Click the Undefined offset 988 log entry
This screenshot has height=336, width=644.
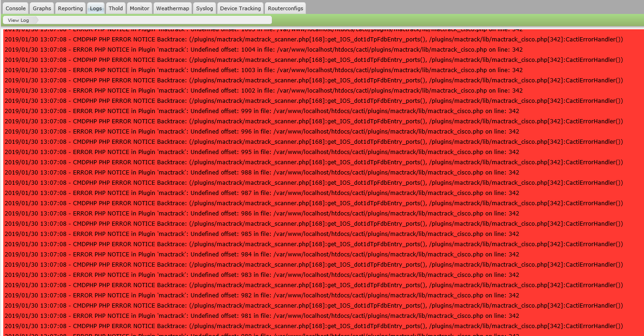(261, 172)
